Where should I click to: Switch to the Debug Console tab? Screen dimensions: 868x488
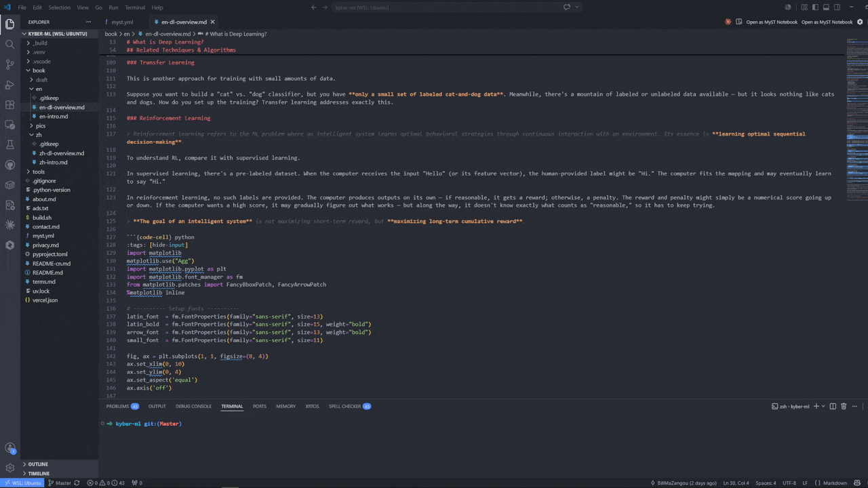pyautogui.click(x=193, y=406)
